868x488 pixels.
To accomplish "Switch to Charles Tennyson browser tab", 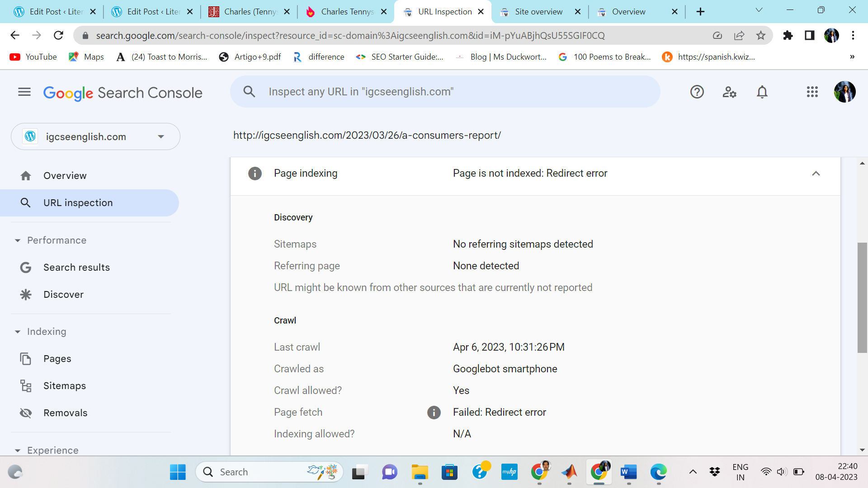I will pos(347,12).
